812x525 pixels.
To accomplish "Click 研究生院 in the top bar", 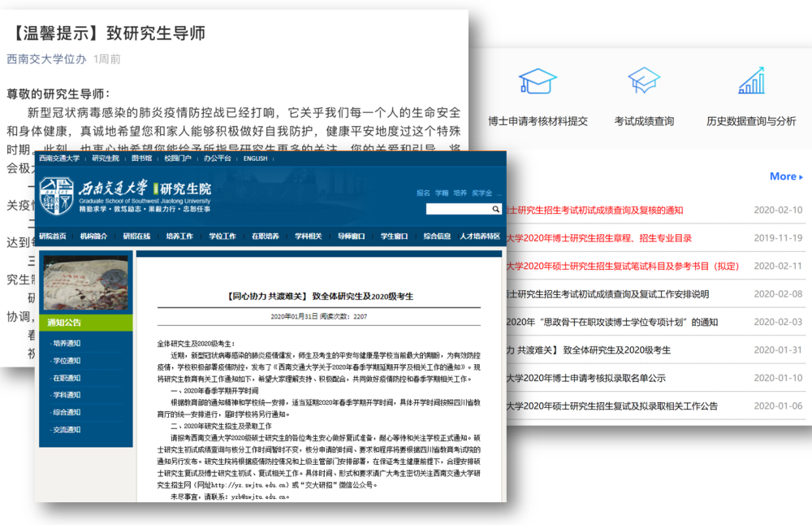I will click(x=106, y=158).
